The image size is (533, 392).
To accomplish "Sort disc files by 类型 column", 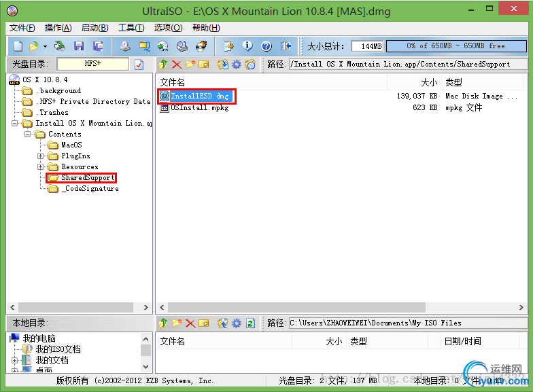I will pyautogui.click(x=481, y=82).
